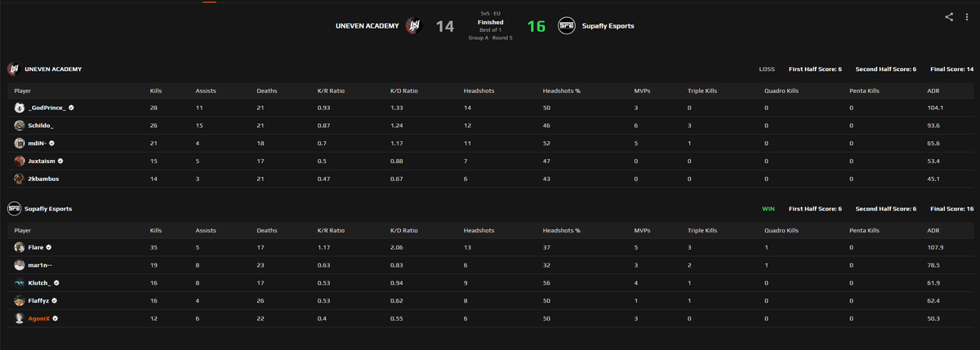
Task: Click the green score 16 at top
Action: 536,26
